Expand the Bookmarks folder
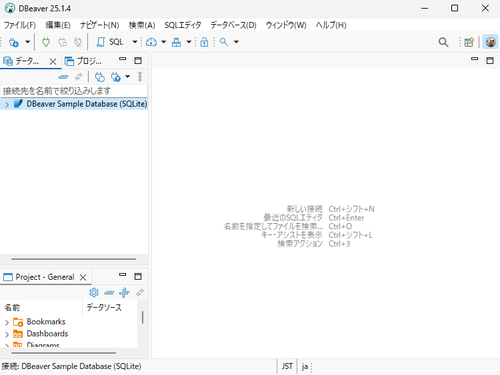Screen dimensions: 500x375 (7, 322)
